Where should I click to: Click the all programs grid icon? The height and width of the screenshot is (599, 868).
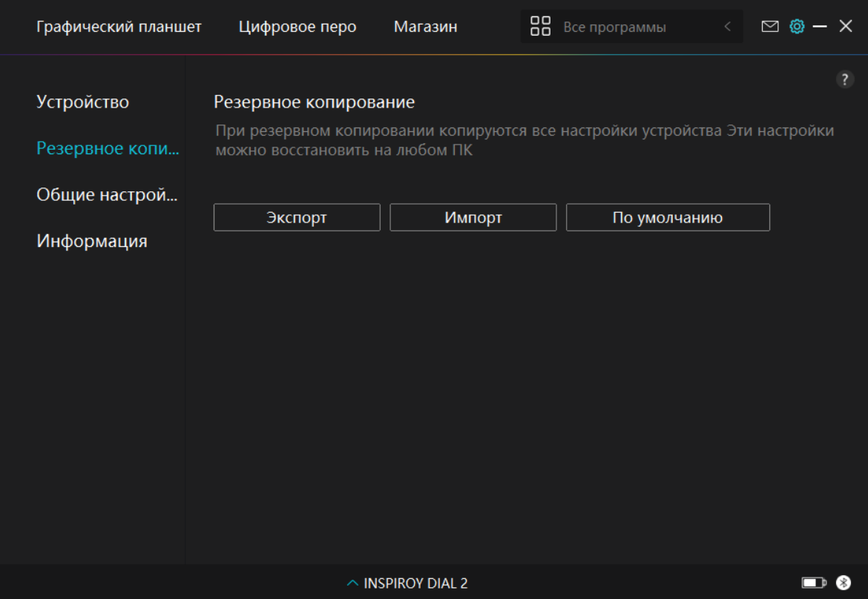tap(541, 27)
